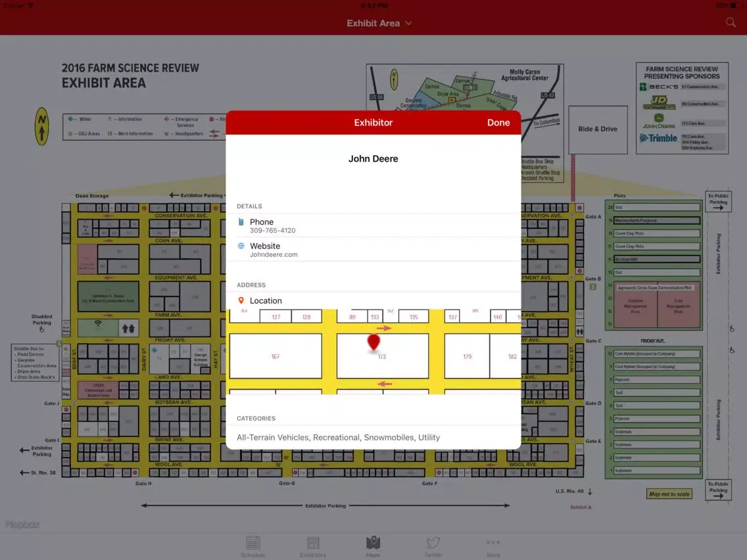This screenshot has width=747, height=560.
Task: Tap the John Deere exhibitor title
Action: (x=373, y=158)
